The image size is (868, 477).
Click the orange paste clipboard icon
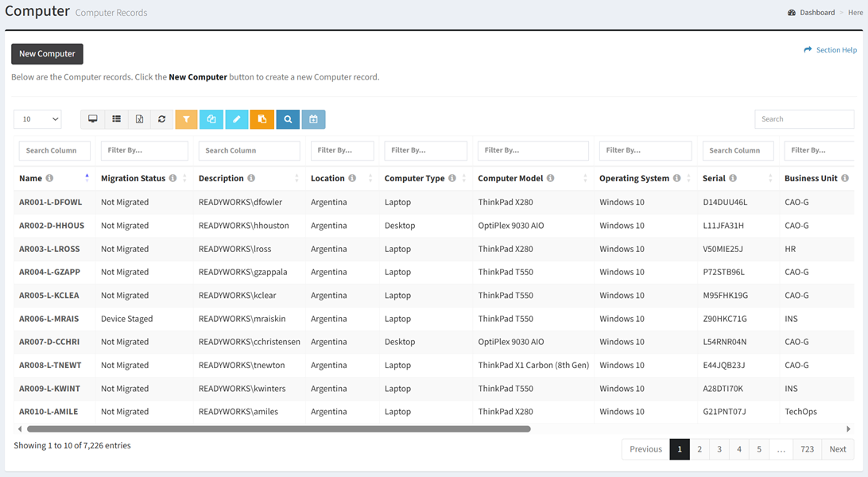[262, 119]
